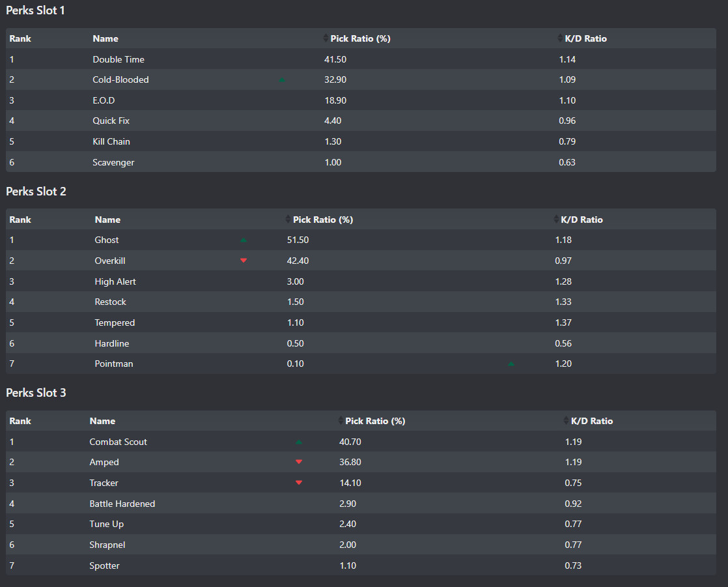Viewport: 728px width, 587px height.
Task: Click green up arrow beside Cold-Blooded
Action: coord(282,80)
